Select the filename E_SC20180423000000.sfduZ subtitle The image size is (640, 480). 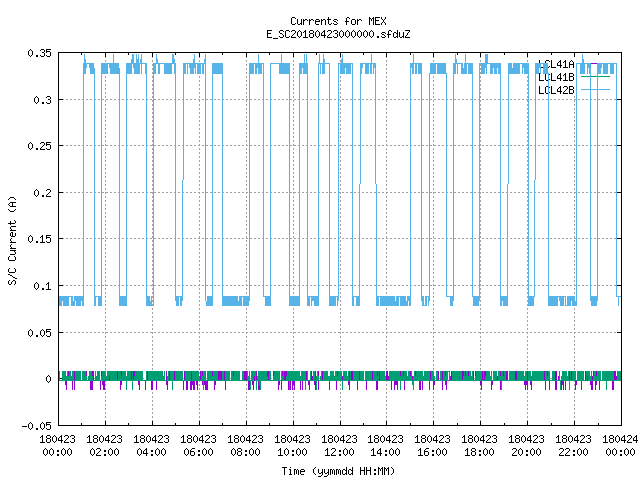[x=338, y=34]
